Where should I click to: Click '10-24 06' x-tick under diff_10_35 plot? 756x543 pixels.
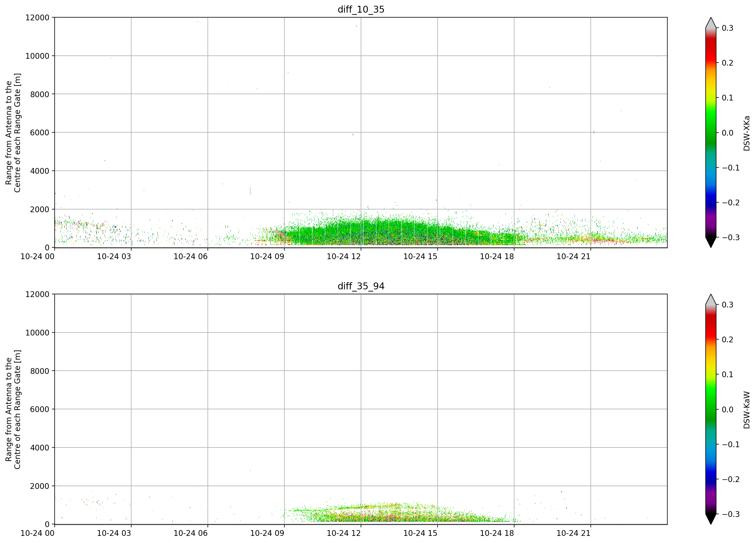pyautogui.click(x=191, y=256)
